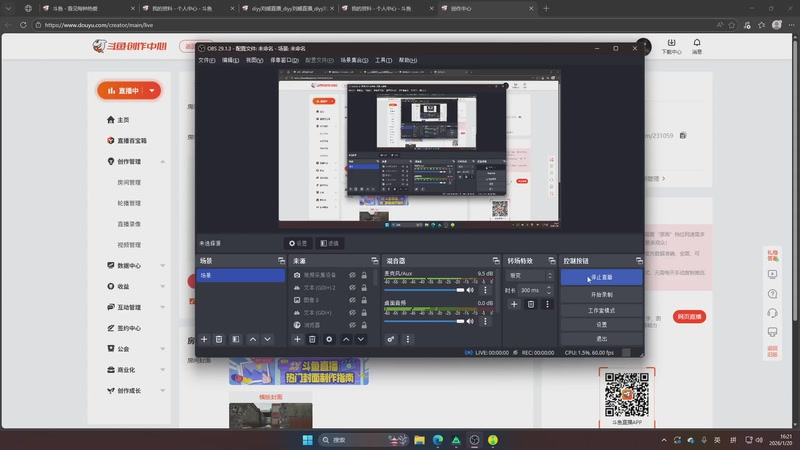Screen dimensions: 800x450
Task: Open 消息 bell icon in Douyu header
Action: coord(697,46)
